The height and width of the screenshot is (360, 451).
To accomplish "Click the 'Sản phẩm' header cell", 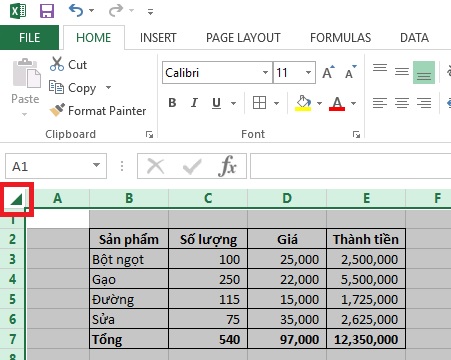I will pyautogui.click(x=129, y=239).
